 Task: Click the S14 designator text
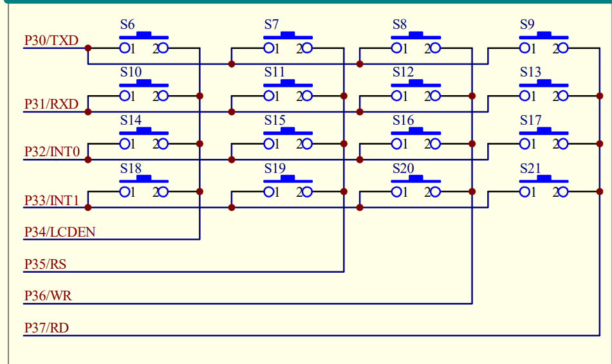coord(131,120)
